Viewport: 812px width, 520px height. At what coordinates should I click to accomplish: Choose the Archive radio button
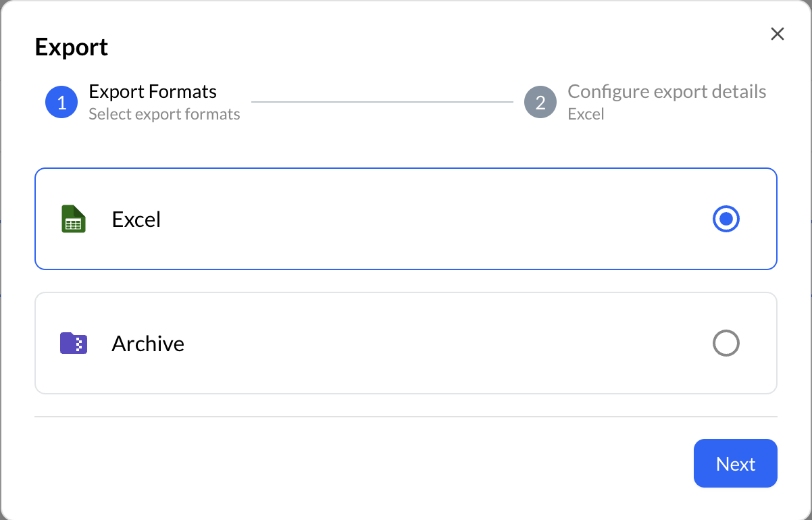click(726, 343)
